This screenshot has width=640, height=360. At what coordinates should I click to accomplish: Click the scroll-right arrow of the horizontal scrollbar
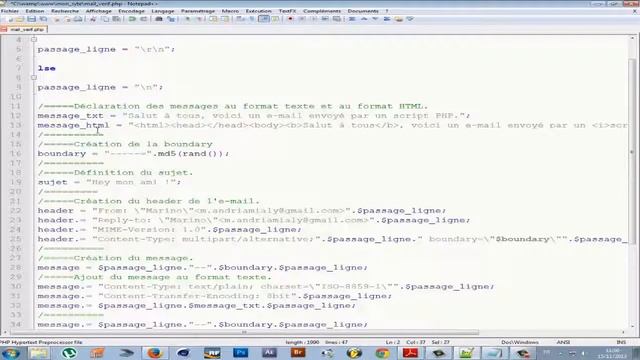623,332
